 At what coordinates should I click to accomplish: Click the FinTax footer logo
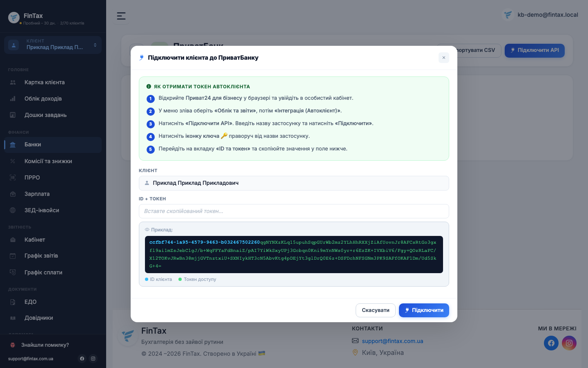tap(128, 336)
